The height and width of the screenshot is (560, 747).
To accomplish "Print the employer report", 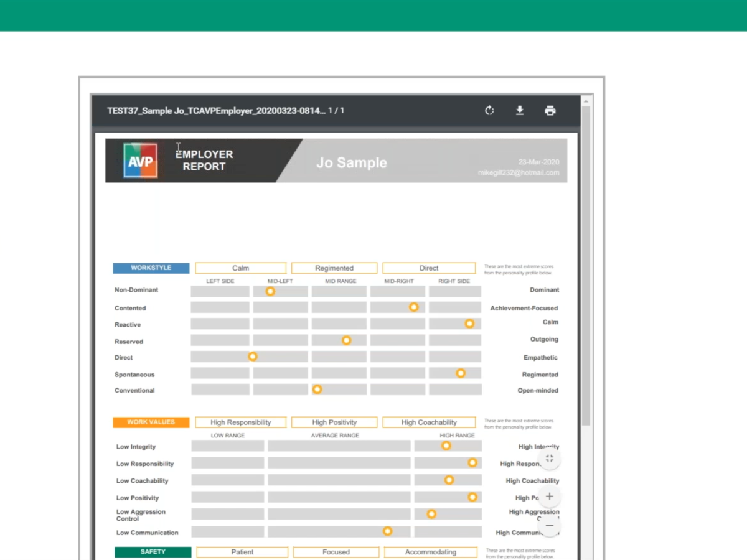I will click(550, 111).
